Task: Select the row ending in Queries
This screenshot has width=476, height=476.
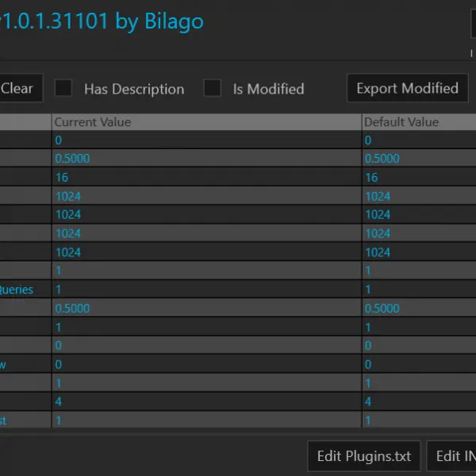Action: point(238,290)
